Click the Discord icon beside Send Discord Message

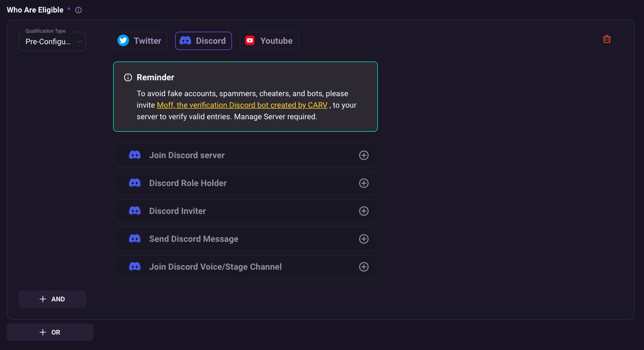pos(134,238)
